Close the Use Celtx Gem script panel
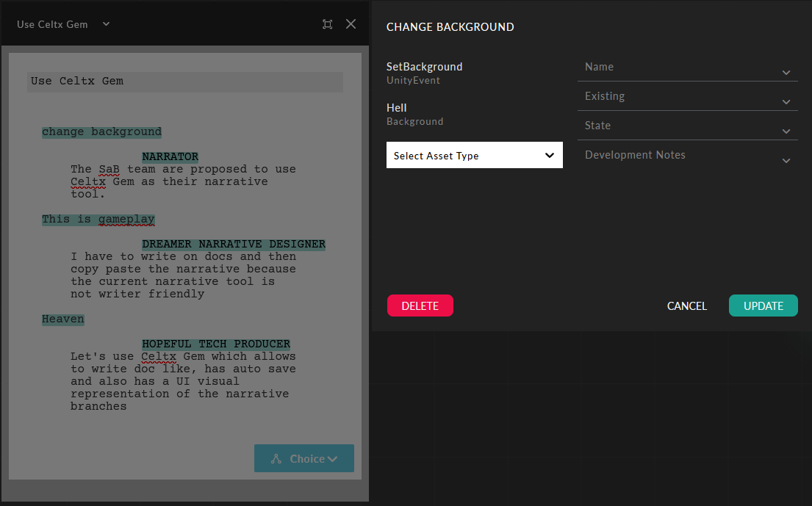This screenshot has width=812, height=506. coord(351,24)
